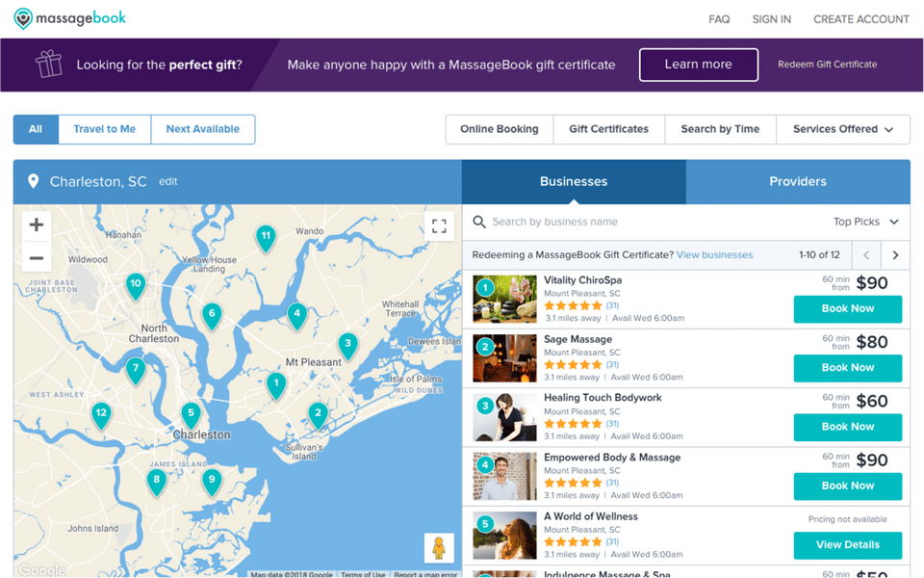The width and height of the screenshot is (924, 578).
Task: Select map pin number 11
Action: (x=266, y=236)
